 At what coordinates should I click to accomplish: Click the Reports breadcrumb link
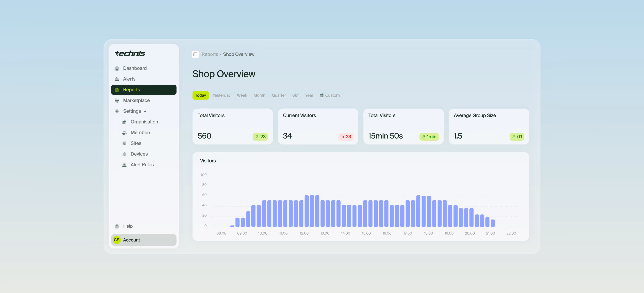(x=209, y=54)
